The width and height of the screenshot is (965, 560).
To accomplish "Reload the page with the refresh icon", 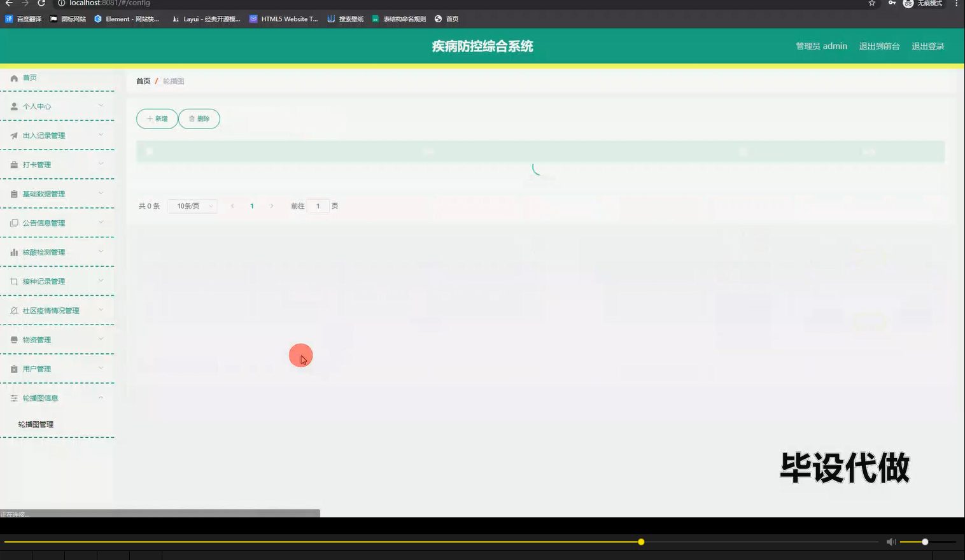I will coord(41,3).
